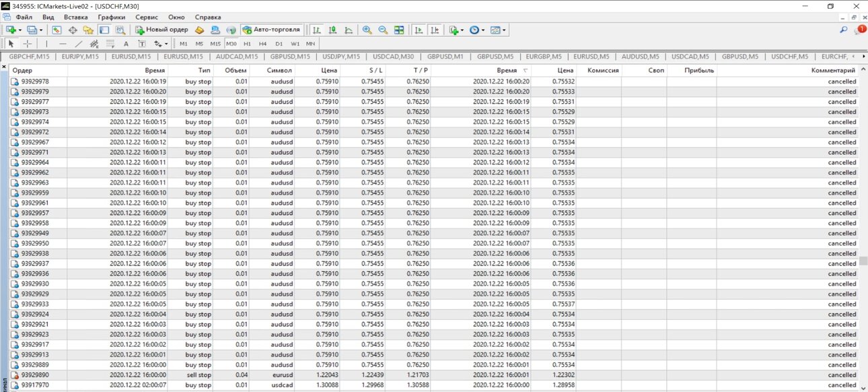
Task: Select the Fibonacci retracement tool
Action: (x=110, y=44)
